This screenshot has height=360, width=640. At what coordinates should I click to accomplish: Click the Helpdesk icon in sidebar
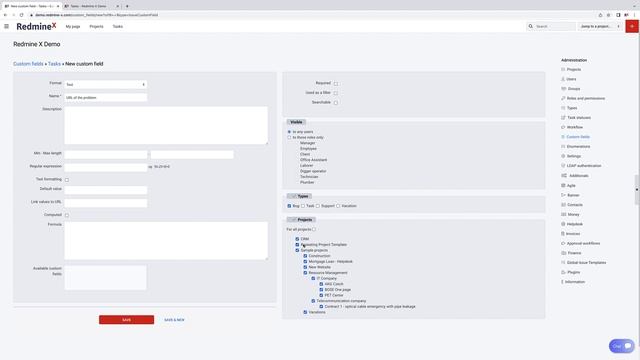click(x=563, y=224)
